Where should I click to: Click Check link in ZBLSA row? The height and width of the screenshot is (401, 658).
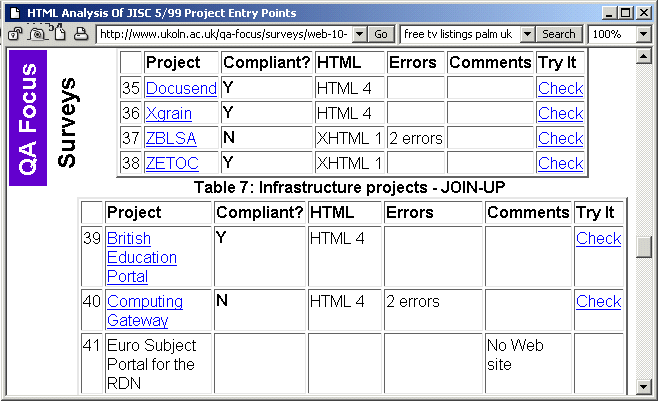coord(560,138)
